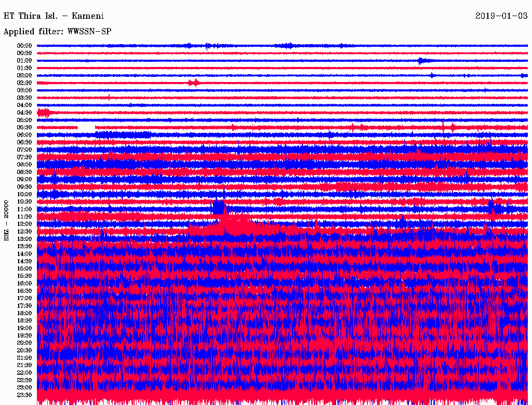The image size is (532, 405).
Task: Select the 11:00 time label
Action: 24,209
